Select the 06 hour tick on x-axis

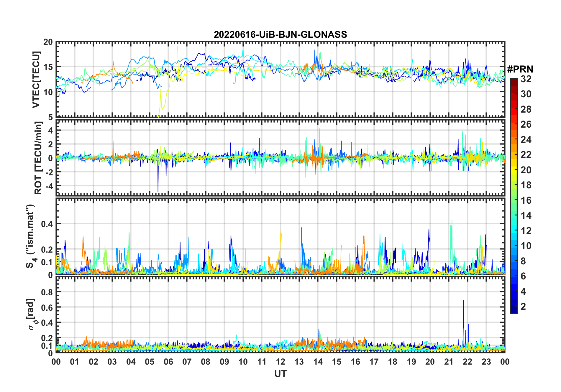[x=168, y=362]
